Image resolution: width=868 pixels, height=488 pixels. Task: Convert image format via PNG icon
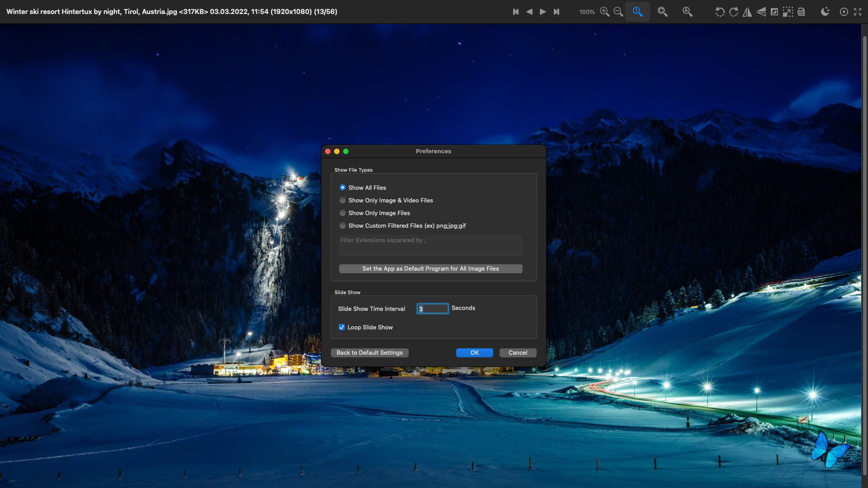pos(802,12)
